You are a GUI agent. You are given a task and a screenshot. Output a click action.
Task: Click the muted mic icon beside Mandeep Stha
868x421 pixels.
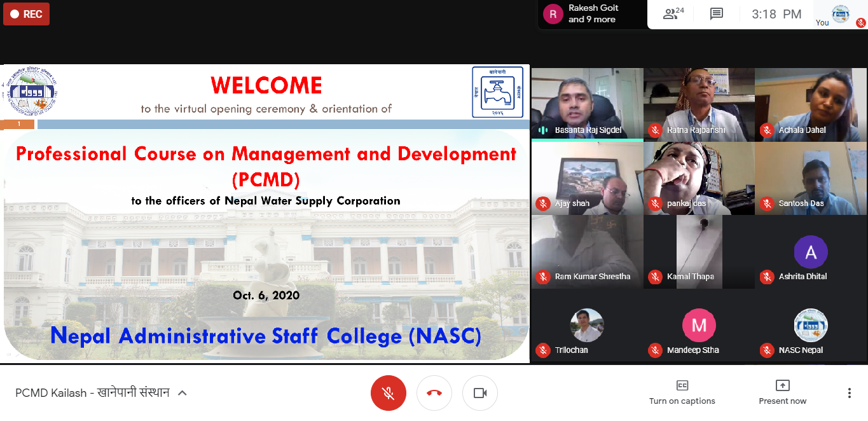tap(655, 350)
